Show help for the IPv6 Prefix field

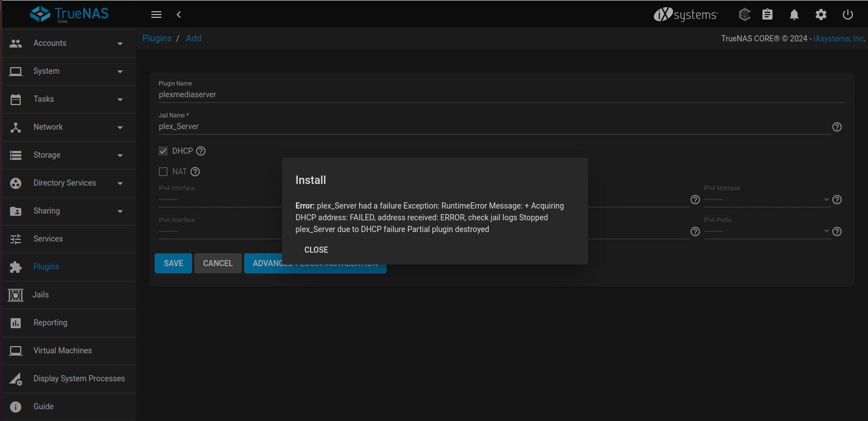(x=837, y=231)
